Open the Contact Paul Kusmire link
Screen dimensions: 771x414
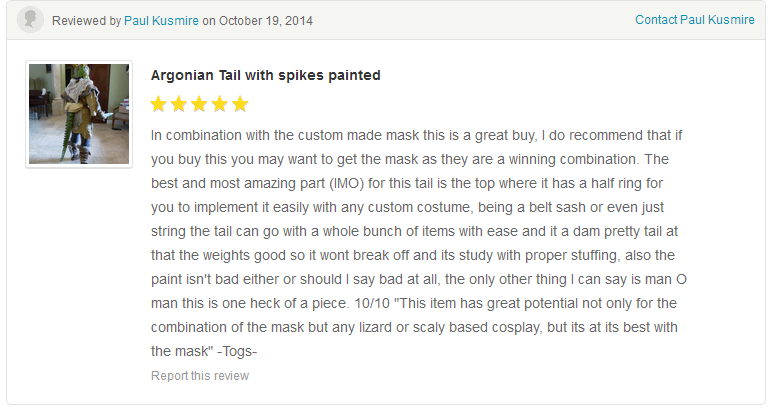[x=695, y=20]
